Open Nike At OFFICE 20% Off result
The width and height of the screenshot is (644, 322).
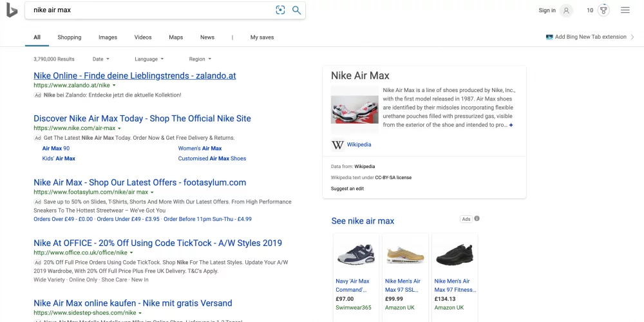(158, 243)
